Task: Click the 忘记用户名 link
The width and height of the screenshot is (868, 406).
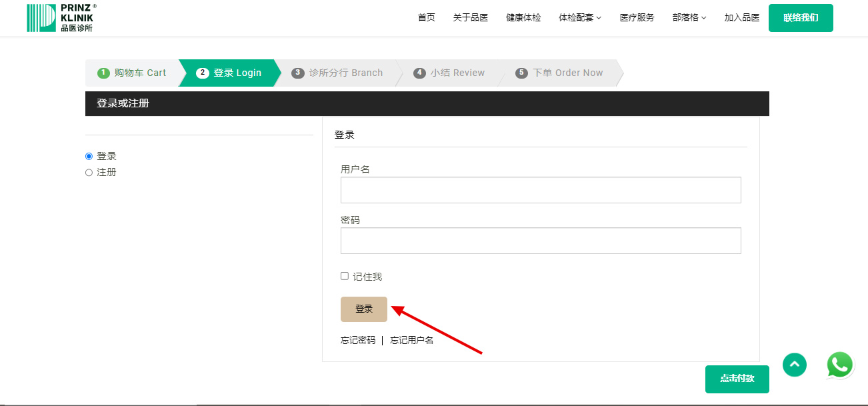Action: [x=411, y=341]
